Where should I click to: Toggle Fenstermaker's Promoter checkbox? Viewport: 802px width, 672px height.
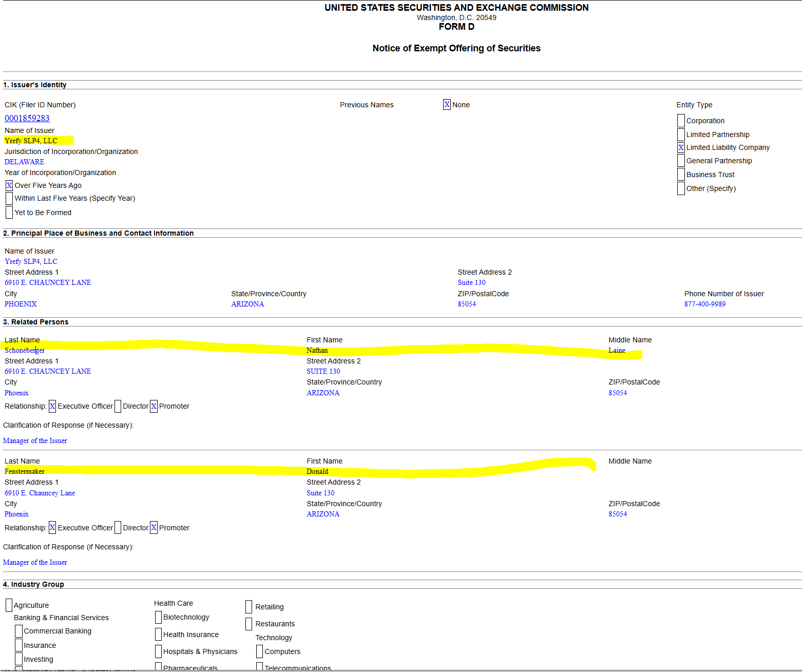(154, 528)
